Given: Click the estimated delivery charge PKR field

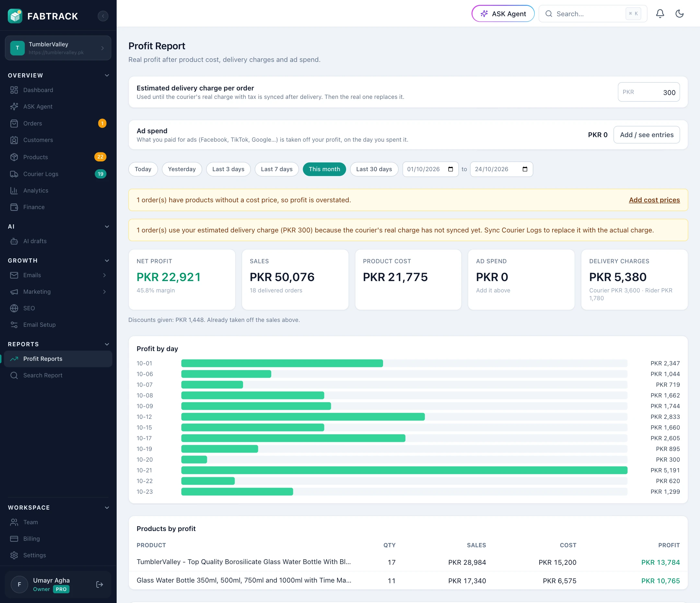Looking at the screenshot, I should tap(649, 92).
